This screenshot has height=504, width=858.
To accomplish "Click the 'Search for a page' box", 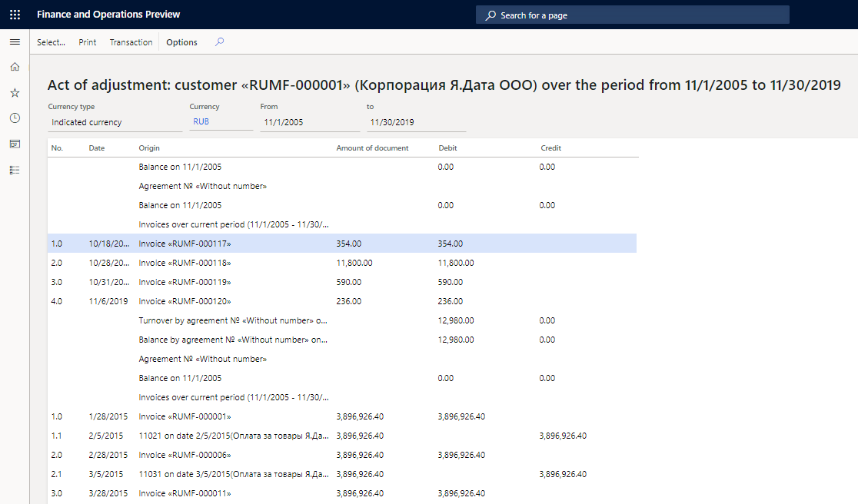I will (632, 14).
